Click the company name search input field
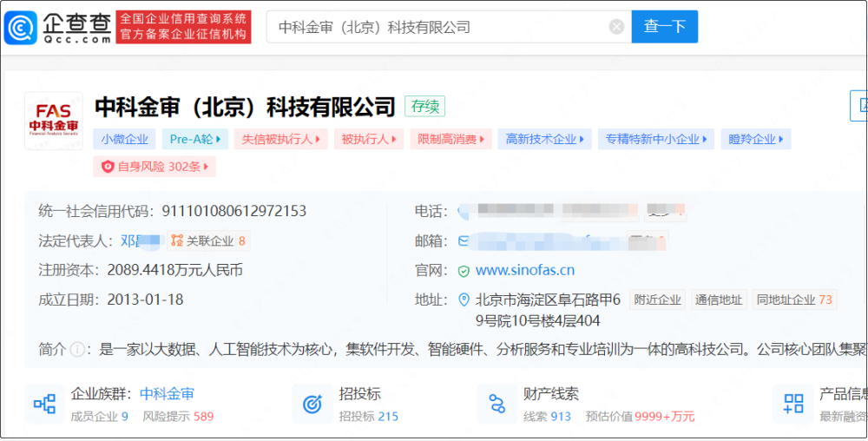868x441 pixels. tap(449, 27)
